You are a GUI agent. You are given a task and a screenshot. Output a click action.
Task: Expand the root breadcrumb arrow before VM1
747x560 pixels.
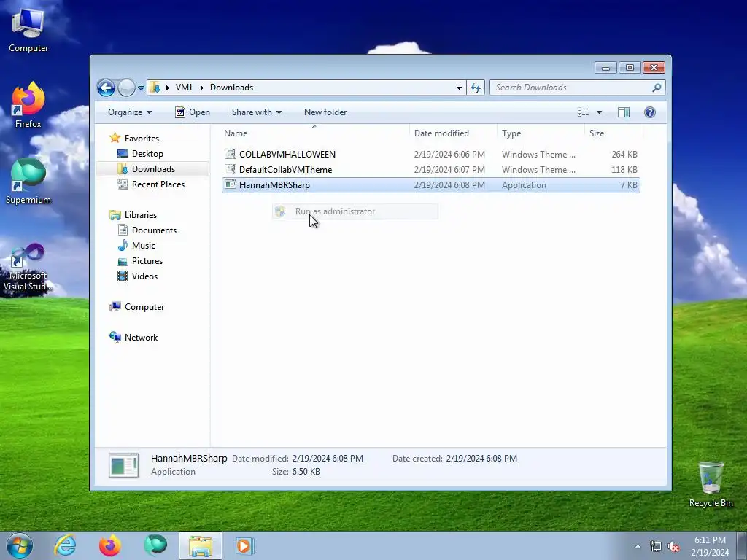168,87
